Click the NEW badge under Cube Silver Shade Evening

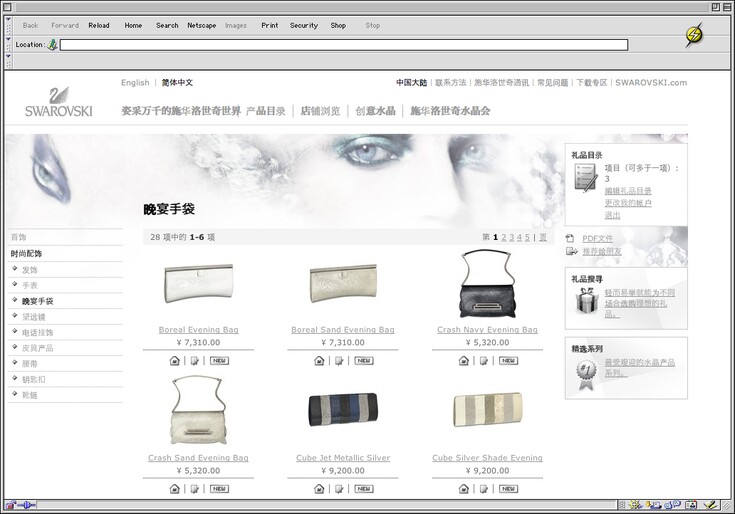click(508, 489)
